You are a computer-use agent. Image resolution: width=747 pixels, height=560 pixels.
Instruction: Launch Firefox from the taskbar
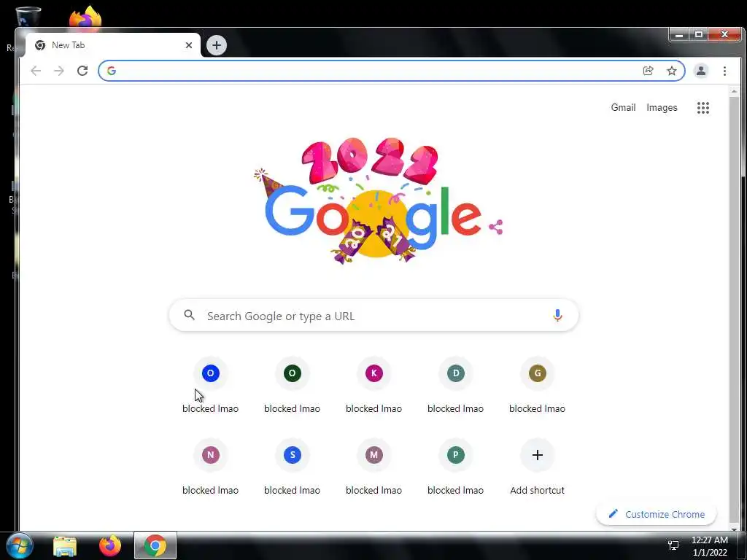click(110, 546)
